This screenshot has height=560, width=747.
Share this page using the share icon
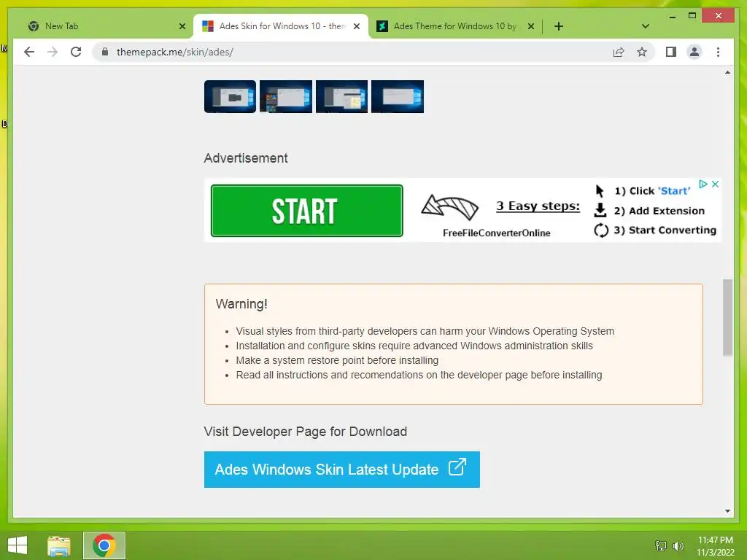point(619,52)
